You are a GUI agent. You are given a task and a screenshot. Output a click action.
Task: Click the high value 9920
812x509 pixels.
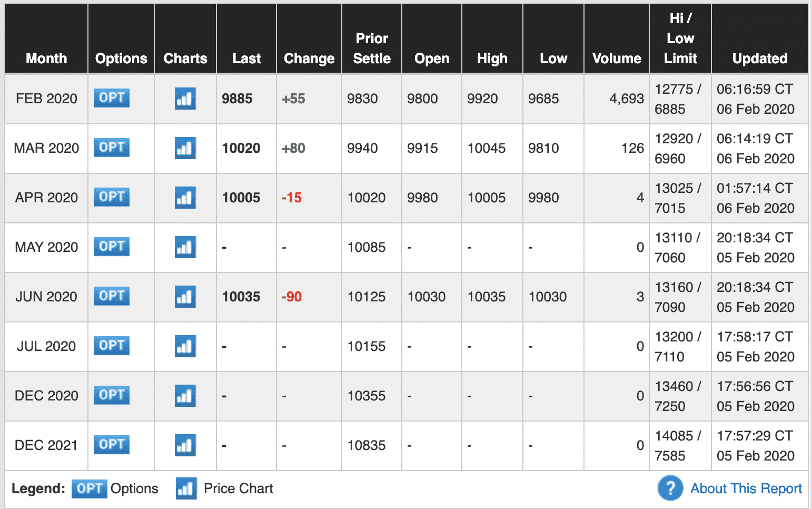(x=482, y=99)
